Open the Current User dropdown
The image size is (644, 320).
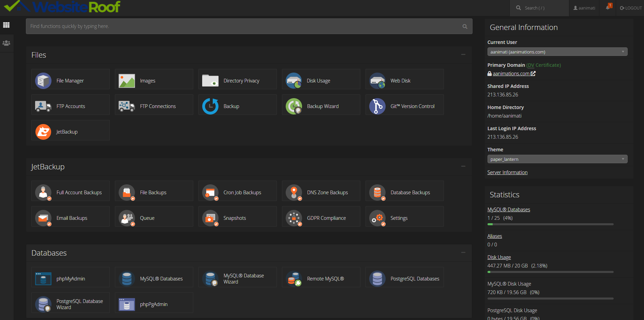coord(557,52)
